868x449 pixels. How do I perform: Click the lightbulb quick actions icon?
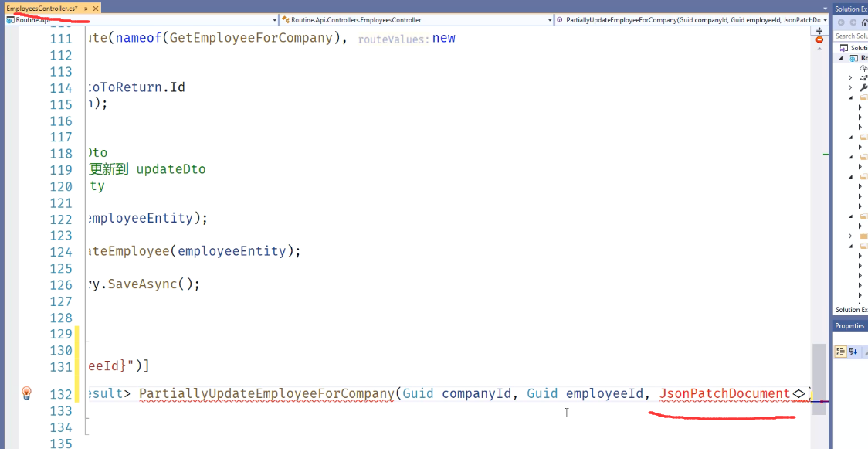(26, 393)
